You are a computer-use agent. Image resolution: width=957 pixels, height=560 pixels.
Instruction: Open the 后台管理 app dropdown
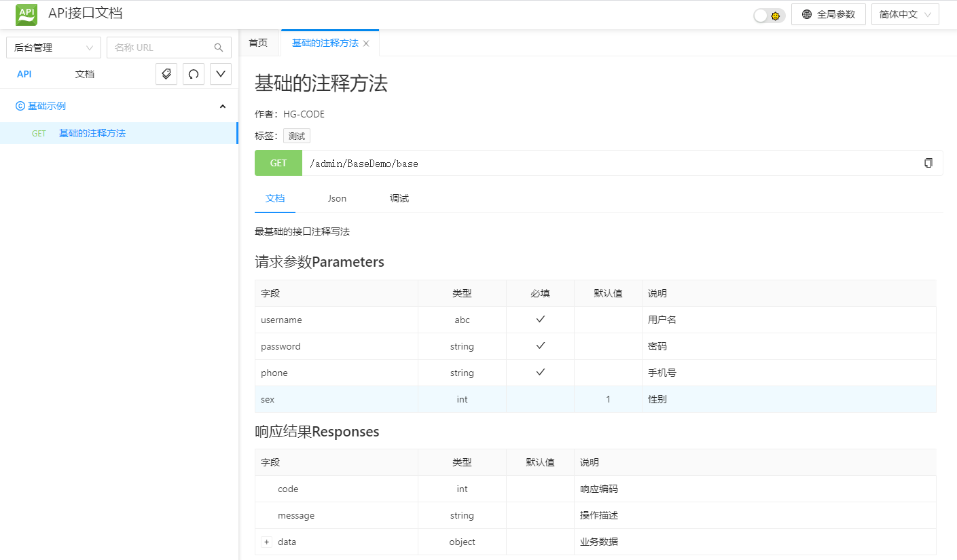[54, 48]
